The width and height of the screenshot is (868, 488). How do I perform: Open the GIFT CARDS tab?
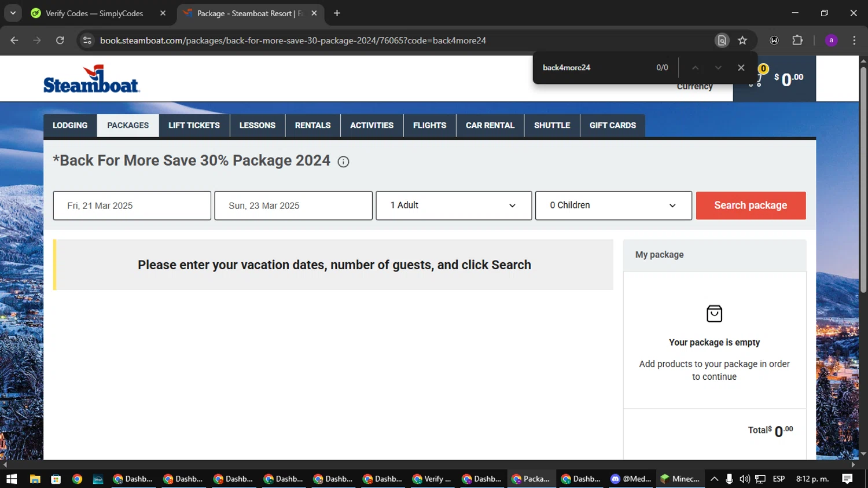613,125
